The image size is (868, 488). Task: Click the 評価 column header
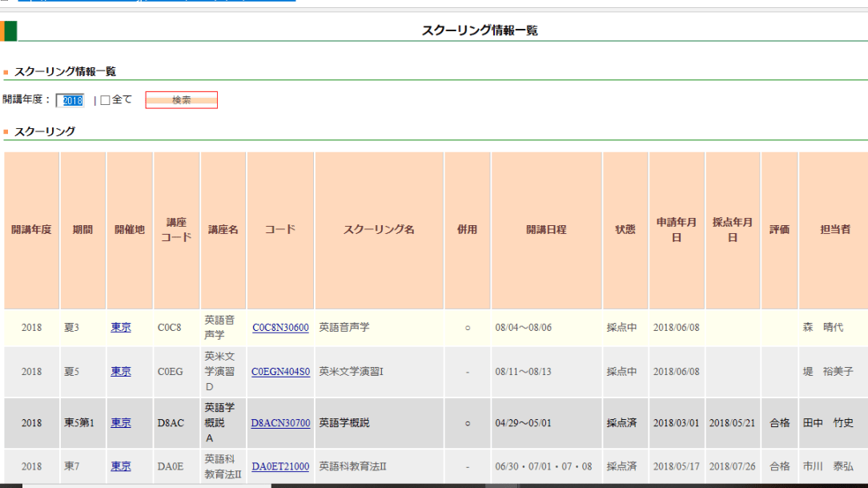(779, 230)
